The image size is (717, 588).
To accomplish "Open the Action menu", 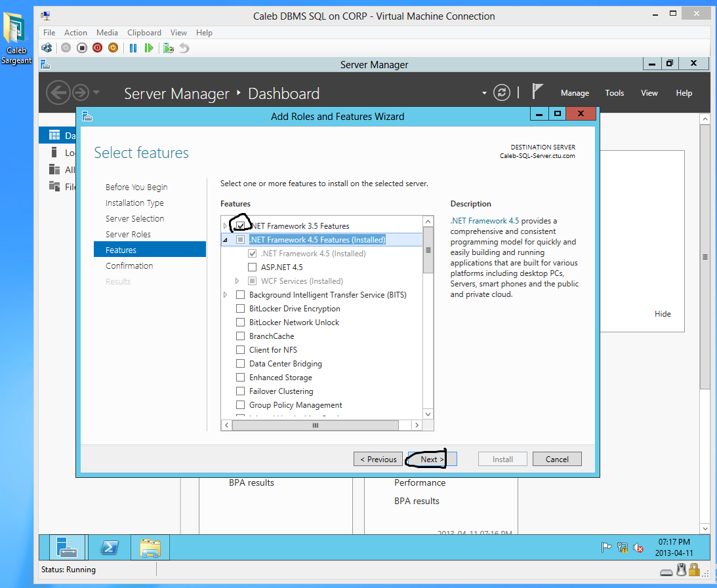I will [75, 32].
